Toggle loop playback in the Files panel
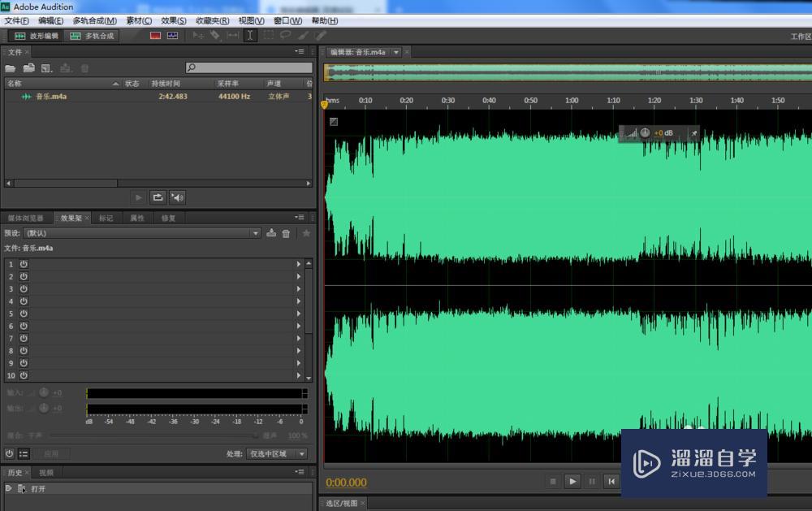This screenshot has height=511, width=812. [158, 197]
